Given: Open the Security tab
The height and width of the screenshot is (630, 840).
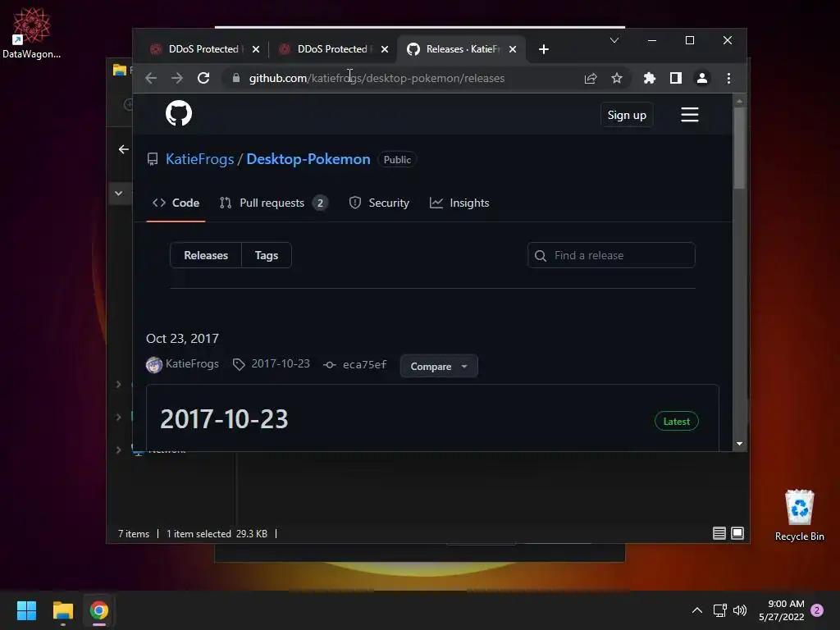Looking at the screenshot, I should pos(379,203).
